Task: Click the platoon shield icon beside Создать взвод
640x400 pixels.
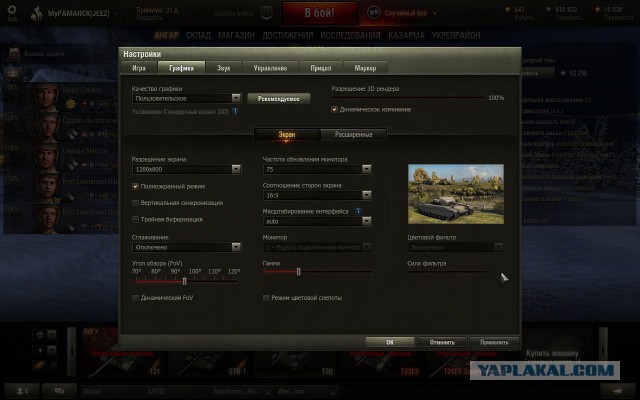Action: [266, 13]
